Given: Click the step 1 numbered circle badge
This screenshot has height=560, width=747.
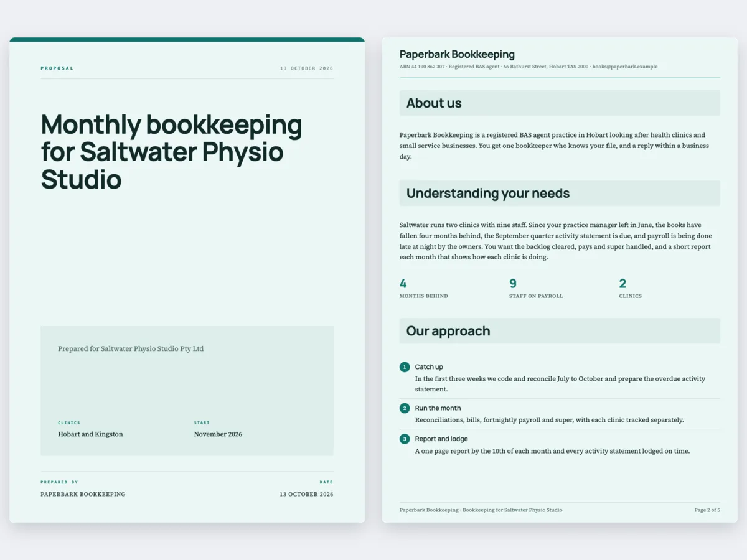Looking at the screenshot, I should tap(405, 367).
